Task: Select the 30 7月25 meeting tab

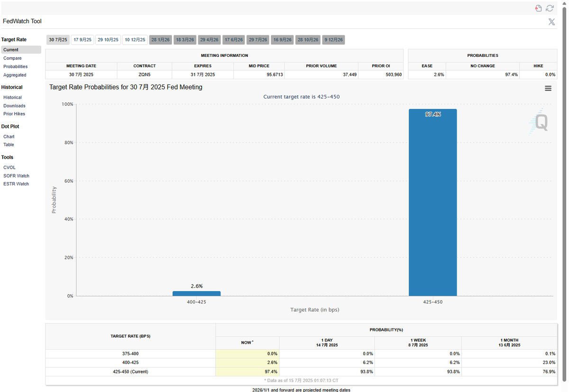Action: (58, 40)
